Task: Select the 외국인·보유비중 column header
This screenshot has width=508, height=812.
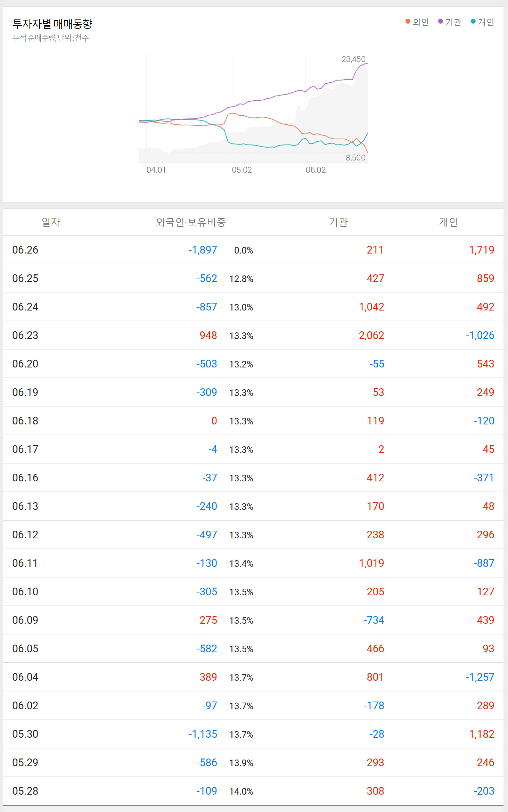Action: (191, 222)
